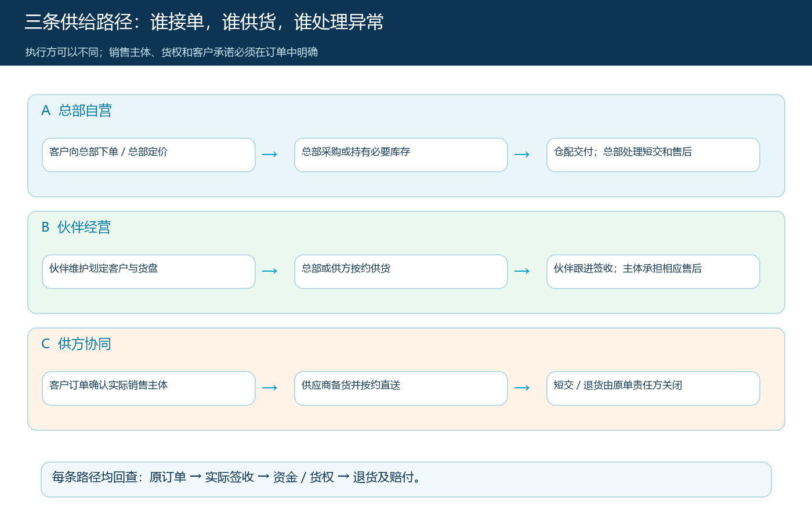812x508 pixels.
Task: Click the title 三条供给路径：谁接单，谁供货，谁处理异常
Action: (204, 22)
